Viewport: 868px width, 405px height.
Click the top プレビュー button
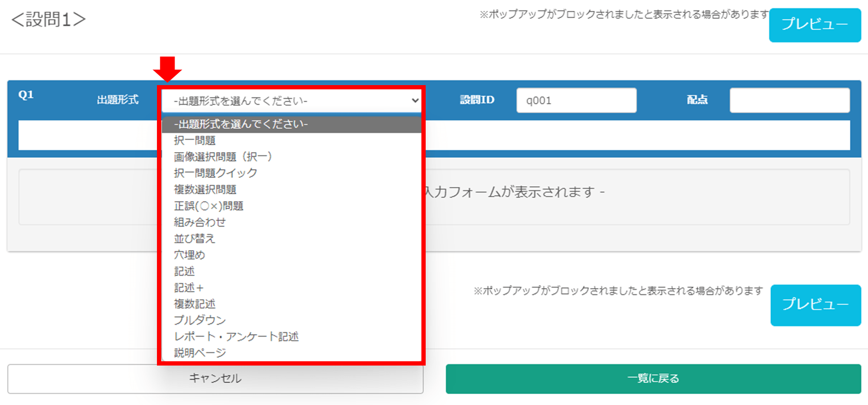click(x=815, y=25)
